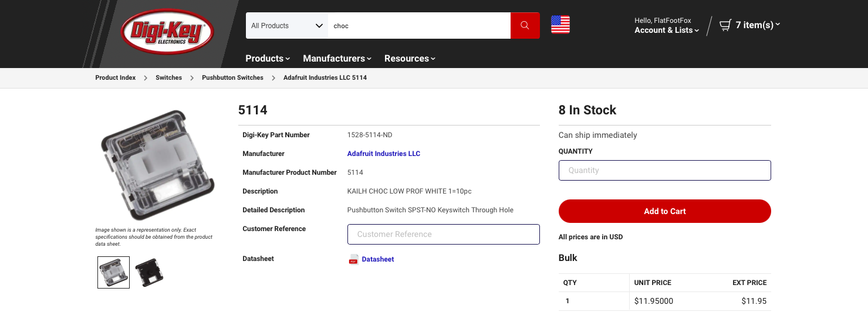Click the red search magnifier button
The image size is (868, 322).
pyautogui.click(x=525, y=26)
